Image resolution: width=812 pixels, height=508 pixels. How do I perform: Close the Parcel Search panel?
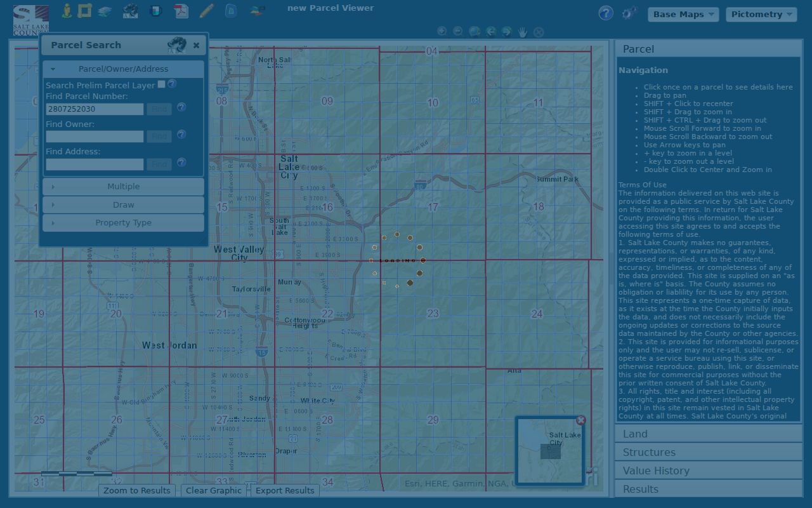pos(196,45)
